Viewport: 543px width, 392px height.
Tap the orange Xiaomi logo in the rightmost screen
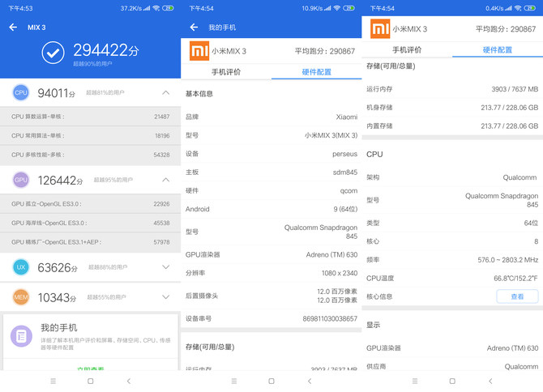pyautogui.click(x=380, y=29)
